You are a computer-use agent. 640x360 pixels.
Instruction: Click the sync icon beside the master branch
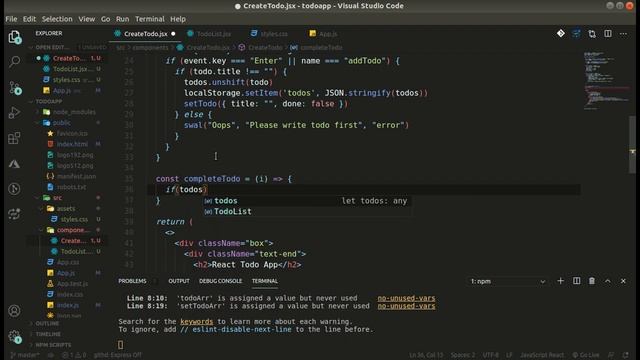[51, 355]
